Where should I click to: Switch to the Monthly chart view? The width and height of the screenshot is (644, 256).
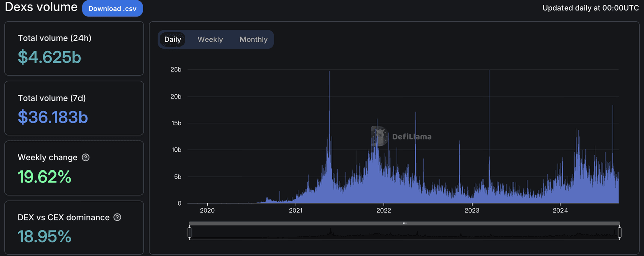coord(253,39)
